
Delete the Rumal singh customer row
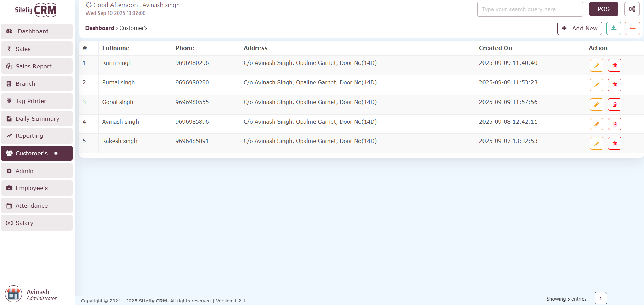614,85
